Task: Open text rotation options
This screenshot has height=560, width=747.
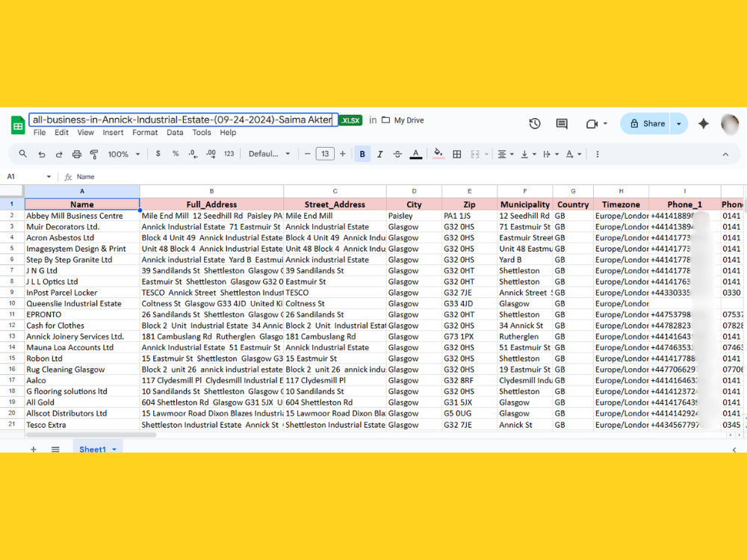Action: (x=573, y=154)
